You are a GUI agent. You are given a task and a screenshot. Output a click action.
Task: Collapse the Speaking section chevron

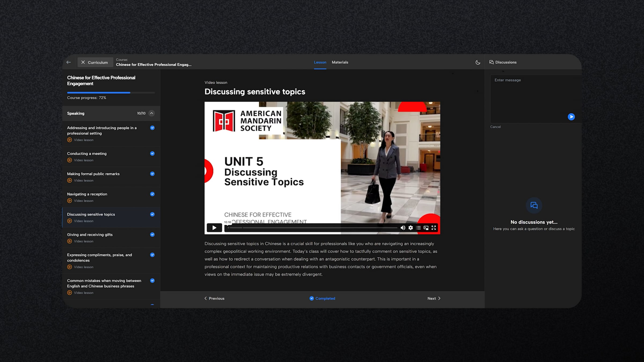(x=152, y=113)
